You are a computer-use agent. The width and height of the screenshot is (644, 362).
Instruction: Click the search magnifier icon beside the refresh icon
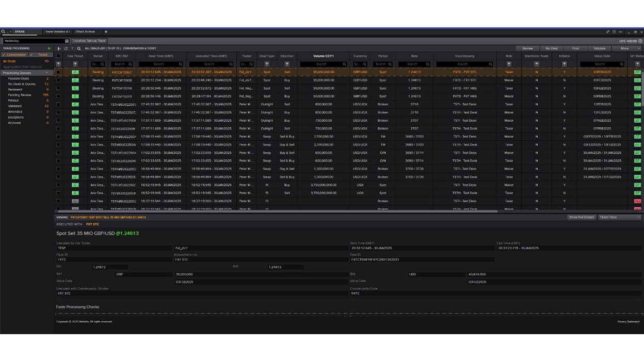coord(79,48)
